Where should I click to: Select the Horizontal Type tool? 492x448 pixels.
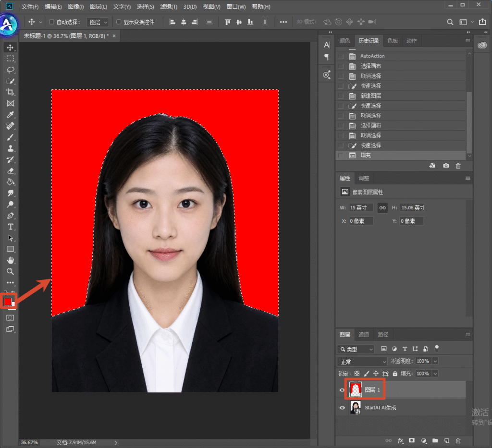coord(11,227)
